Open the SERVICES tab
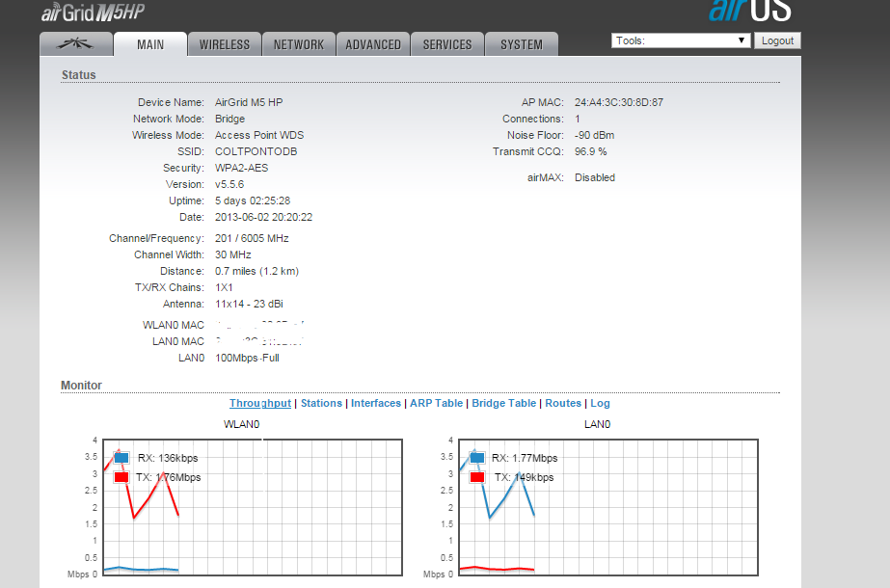The width and height of the screenshot is (890, 588). pyautogui.click(x=447, y=44)
